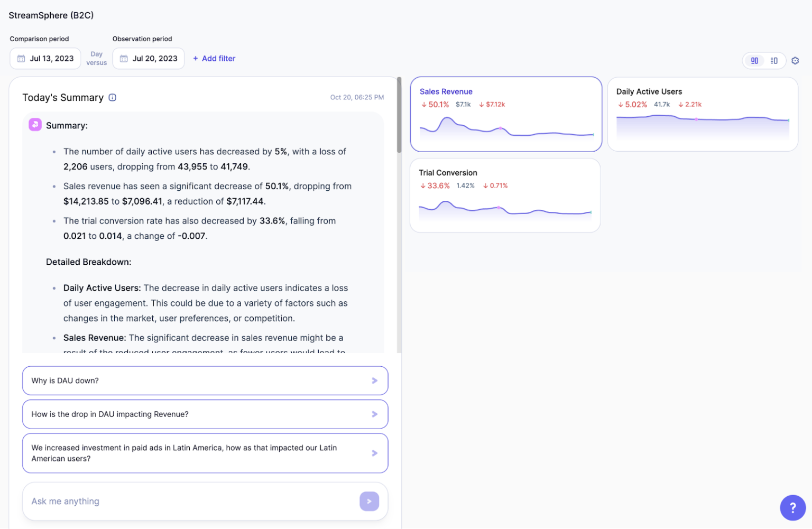Click the arrow on the DAU impacting Revenue question
This screenshot has height=529, width=812.
click(375, 414)
